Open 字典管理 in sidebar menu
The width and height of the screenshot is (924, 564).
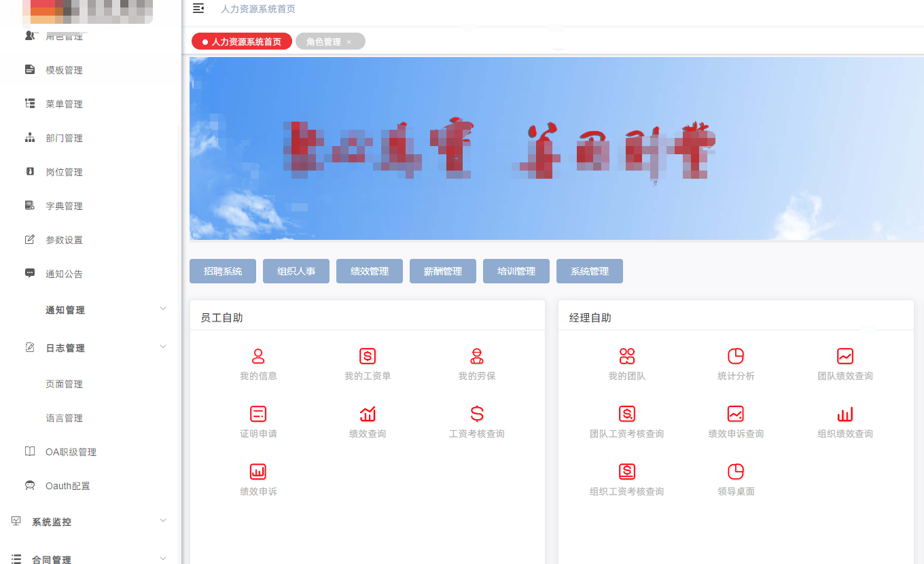coord(65,206)
